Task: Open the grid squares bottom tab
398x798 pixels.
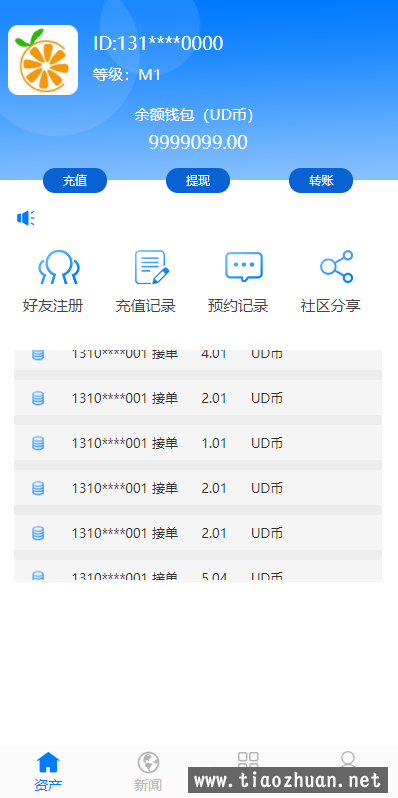Action: [x=248, y=760]
